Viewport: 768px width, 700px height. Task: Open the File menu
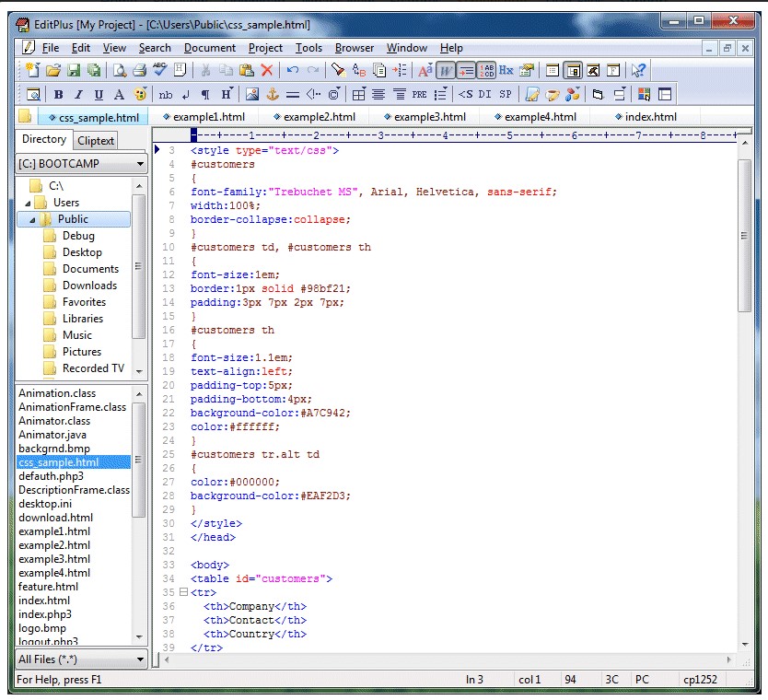point(51,48)
